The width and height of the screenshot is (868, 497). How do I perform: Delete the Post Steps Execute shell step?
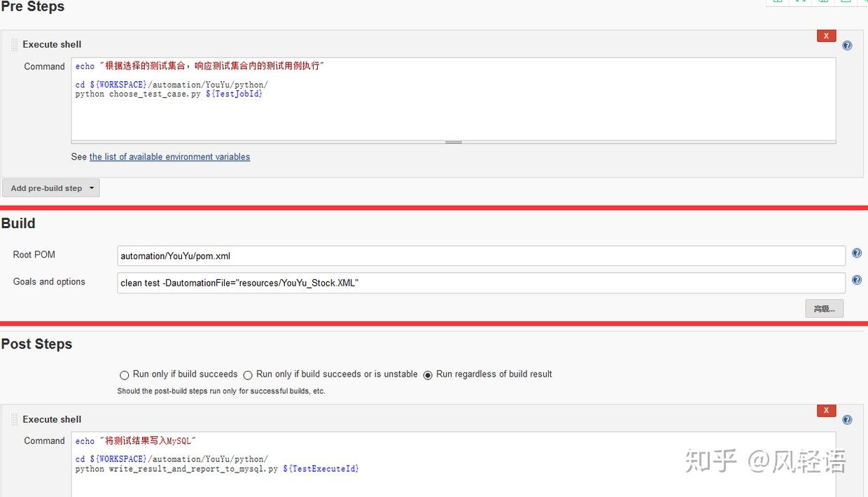tap(826, 411)
